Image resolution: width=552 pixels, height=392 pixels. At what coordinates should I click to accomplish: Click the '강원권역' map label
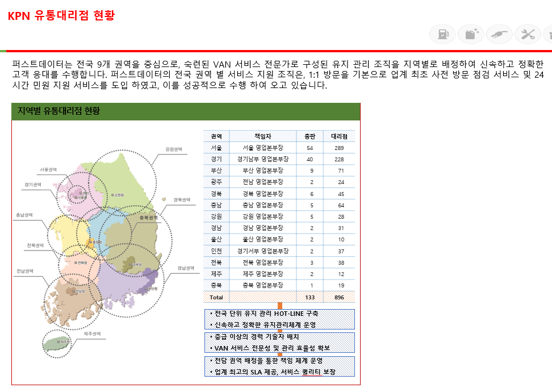(174, 149)
